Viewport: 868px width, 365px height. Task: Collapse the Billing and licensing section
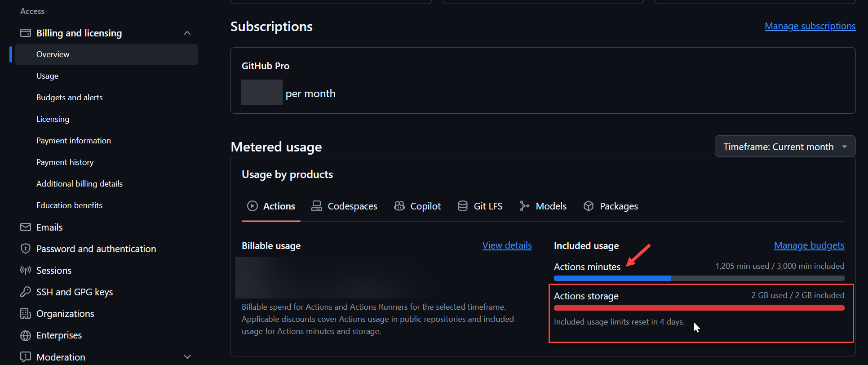pyautogui.click(x=187, y=33)
